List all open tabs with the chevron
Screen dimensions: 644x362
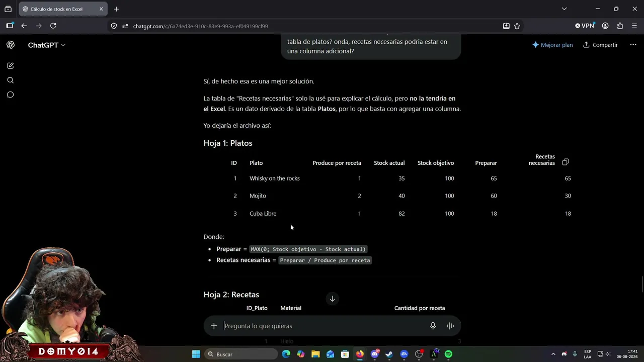point(564,9)
